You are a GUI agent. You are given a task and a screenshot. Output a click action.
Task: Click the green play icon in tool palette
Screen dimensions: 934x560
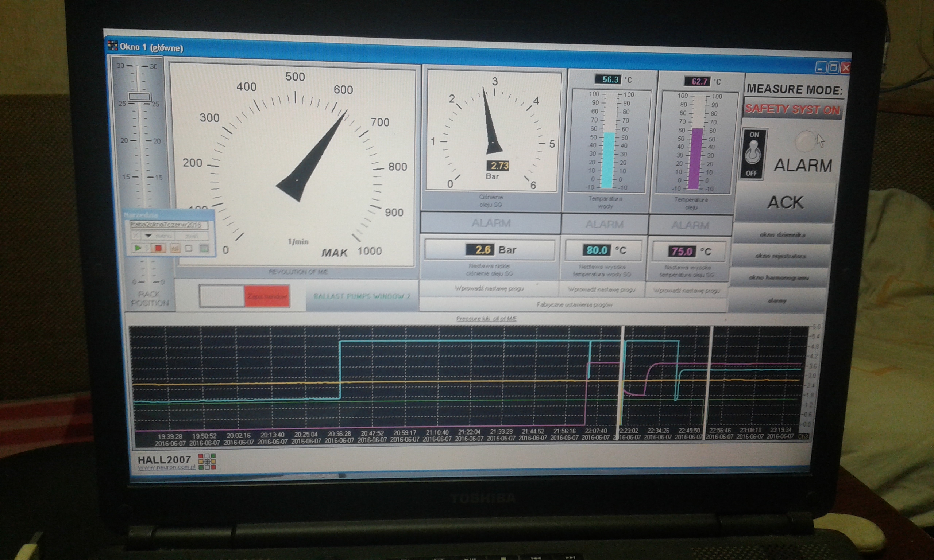(138, 248)
